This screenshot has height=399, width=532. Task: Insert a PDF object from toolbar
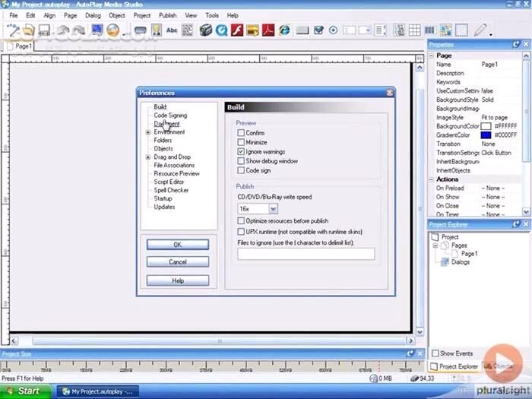click(268, 30)
